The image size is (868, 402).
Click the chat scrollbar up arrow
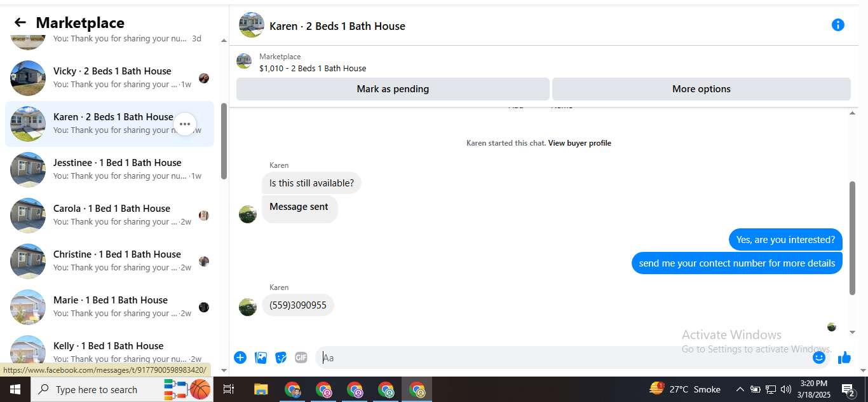coord(852,113)
